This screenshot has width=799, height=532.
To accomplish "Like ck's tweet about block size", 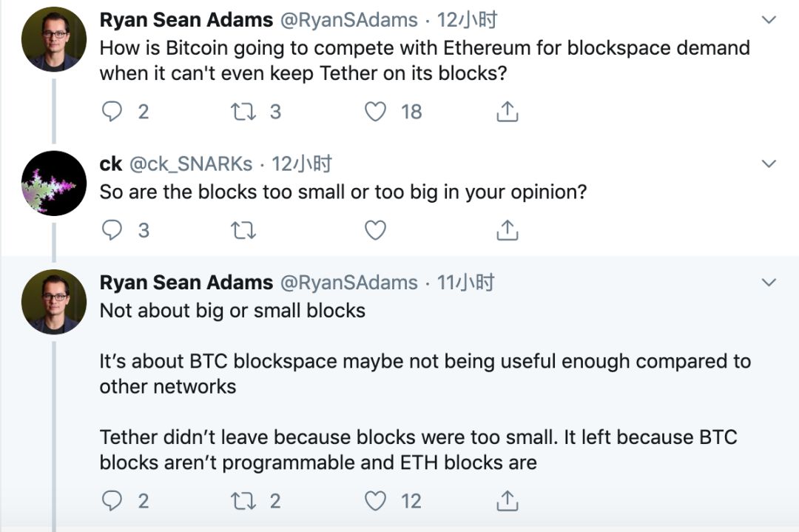I will [x=376, y=231].
